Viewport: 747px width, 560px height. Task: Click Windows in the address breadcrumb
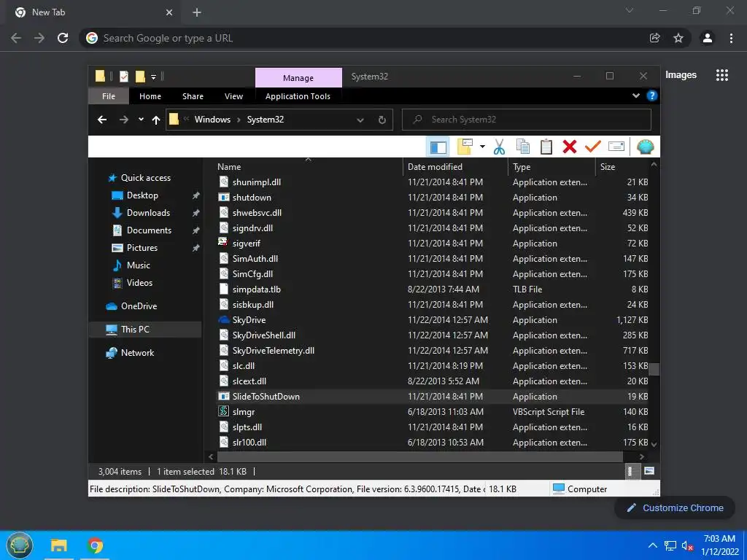tap(212, 120)
